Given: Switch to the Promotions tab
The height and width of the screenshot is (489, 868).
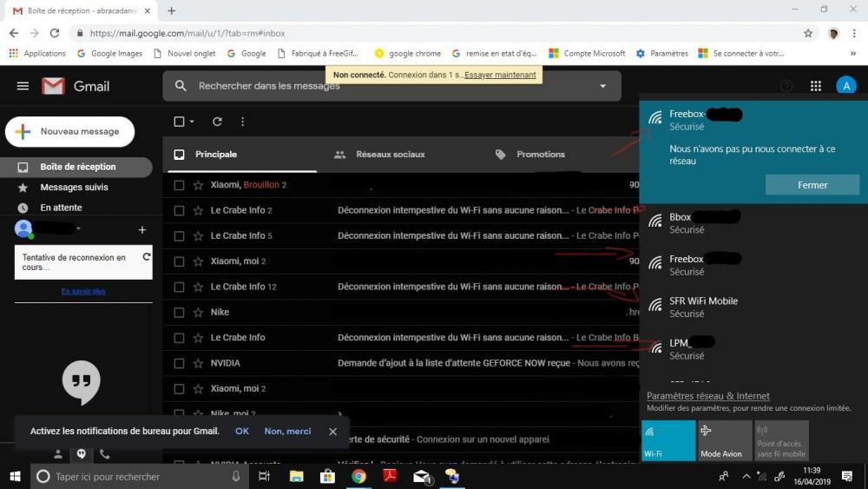Looking at the screenshot, I should (540, 155).
